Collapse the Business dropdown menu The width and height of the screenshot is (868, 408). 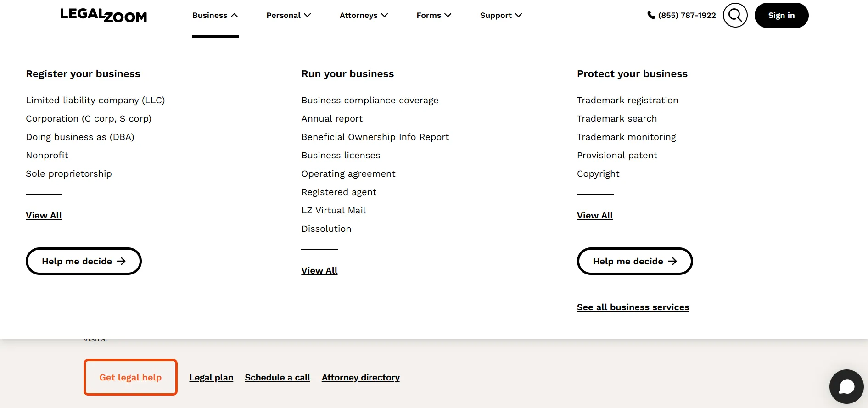pyautogui.click(x=215, y=16)
